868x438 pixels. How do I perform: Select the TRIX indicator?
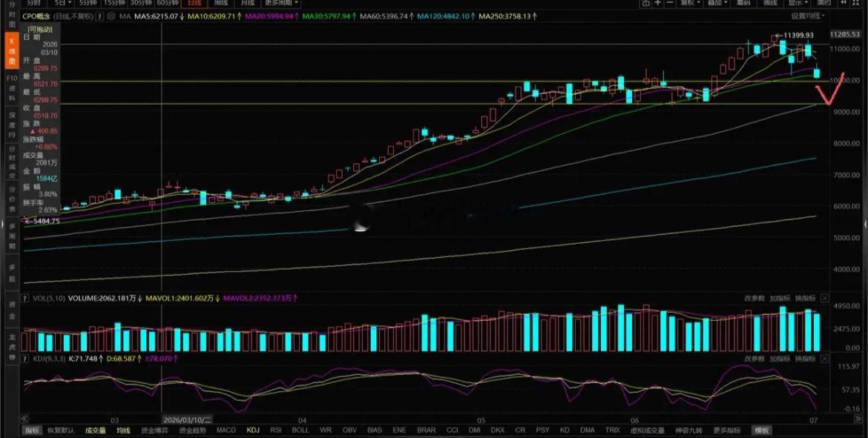tap(613, 431)
